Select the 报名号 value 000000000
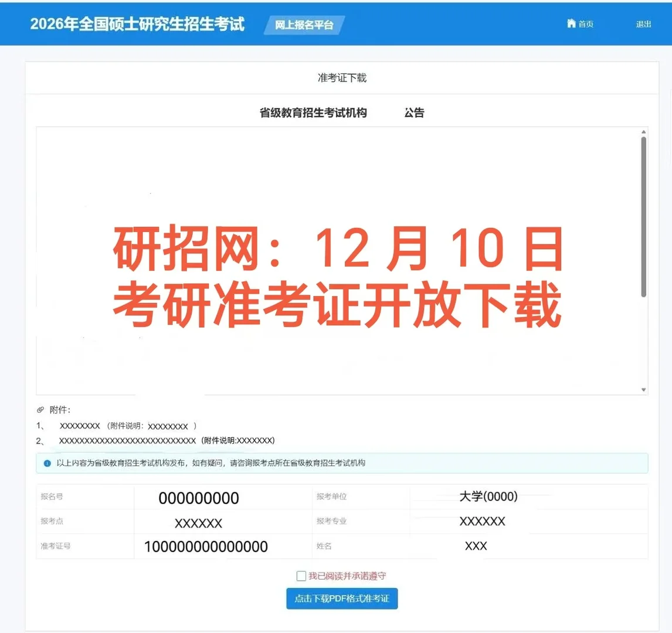The width and height of the screenshot is (672, 633). pyautogui.click(x=199, y=498)
